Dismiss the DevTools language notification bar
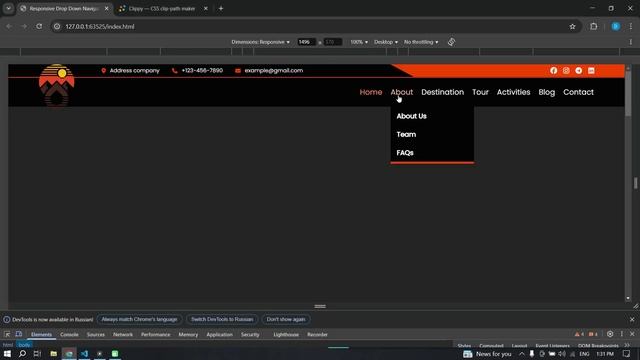 [632, 319]
